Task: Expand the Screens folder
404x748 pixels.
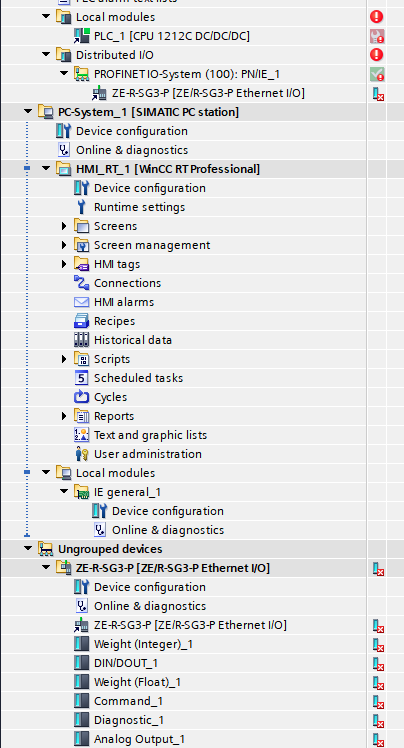Action: [64, 226]
